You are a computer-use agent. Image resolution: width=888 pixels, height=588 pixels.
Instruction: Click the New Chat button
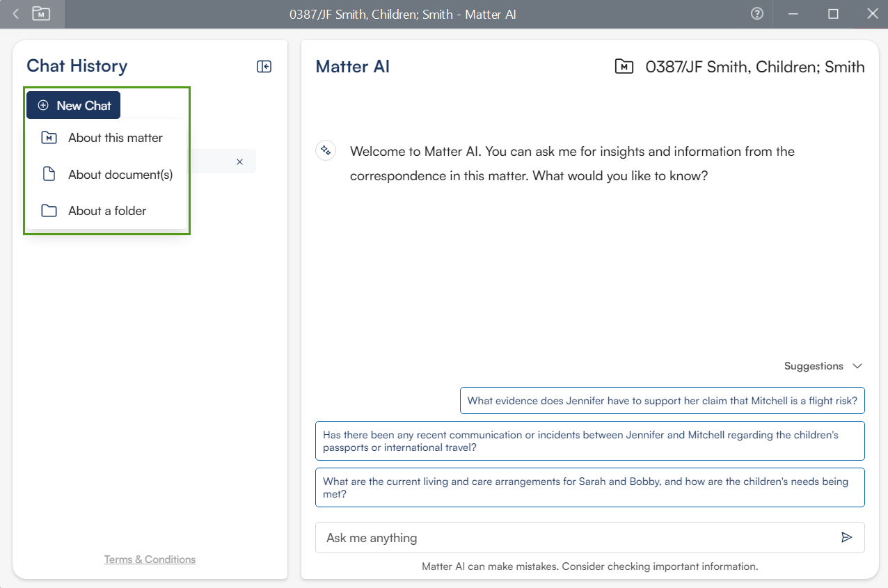coord(74,106)
